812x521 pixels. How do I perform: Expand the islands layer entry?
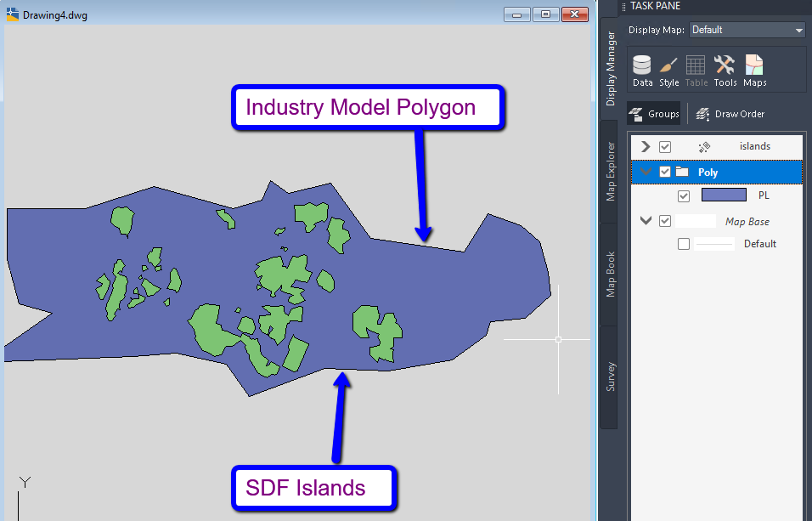(645, 146)
